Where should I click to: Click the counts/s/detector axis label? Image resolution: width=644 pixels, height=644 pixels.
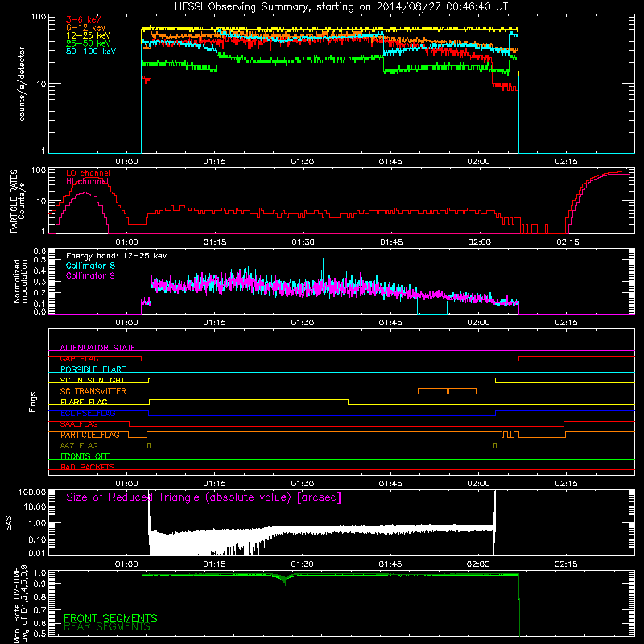click(x=22, y=84)
